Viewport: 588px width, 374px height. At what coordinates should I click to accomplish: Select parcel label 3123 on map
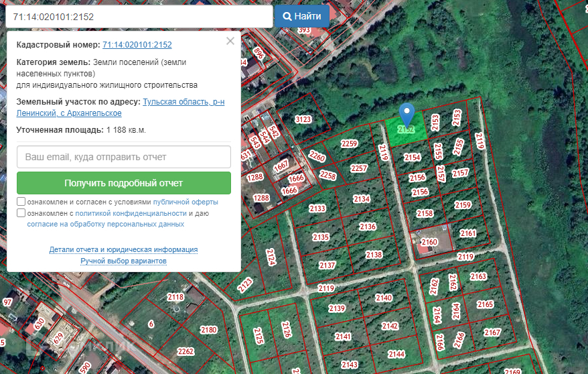[x=303, y=119]
